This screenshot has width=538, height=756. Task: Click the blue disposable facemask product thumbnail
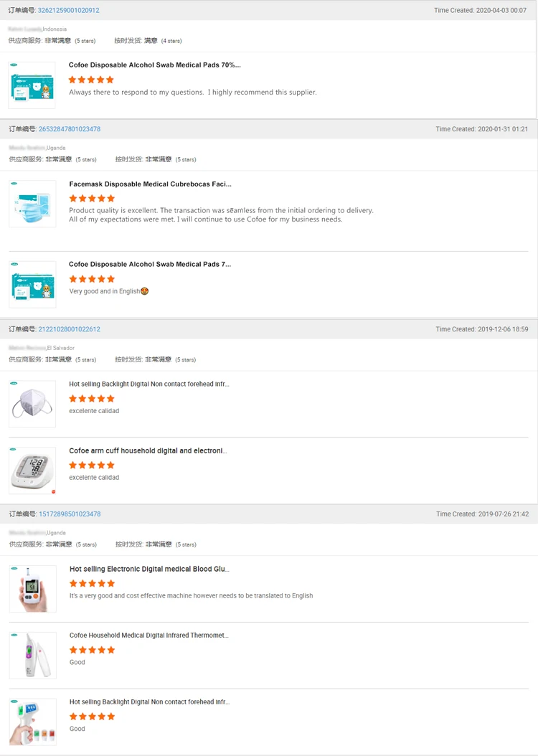pyautogui.click(x=32, y=204)
